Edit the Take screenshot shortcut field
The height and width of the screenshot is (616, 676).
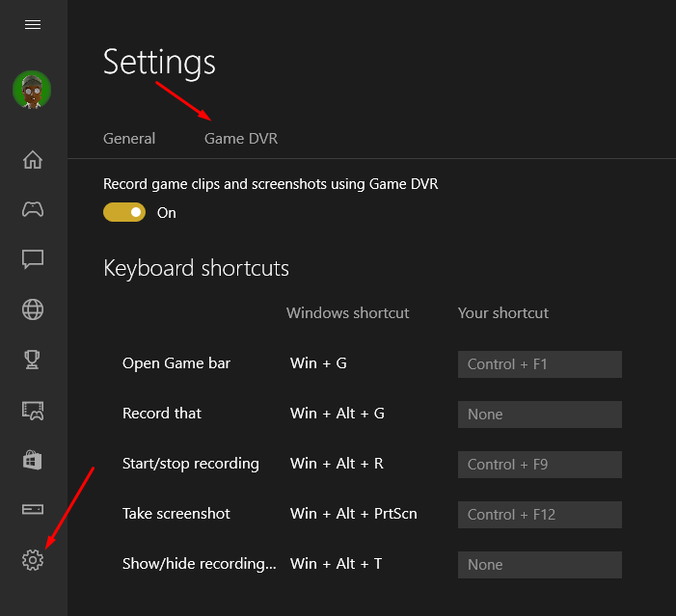540,514
